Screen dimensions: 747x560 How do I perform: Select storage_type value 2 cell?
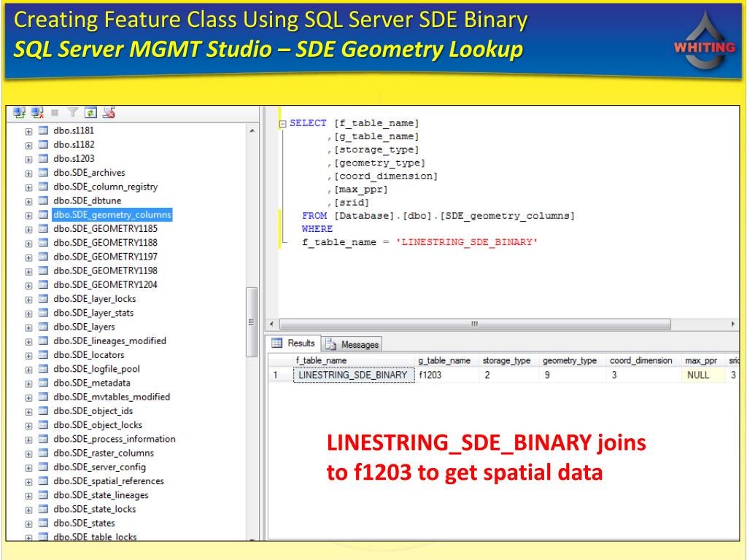508,376
